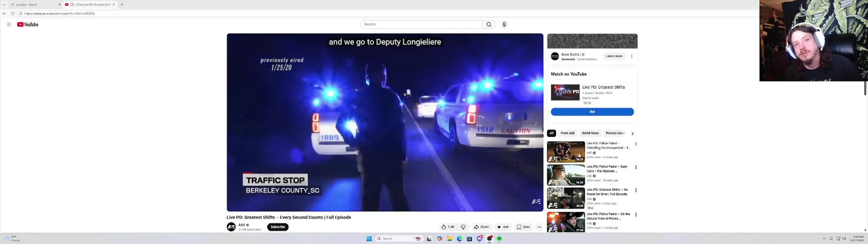Click the taskbar Search box

click(x=399, y=239)
